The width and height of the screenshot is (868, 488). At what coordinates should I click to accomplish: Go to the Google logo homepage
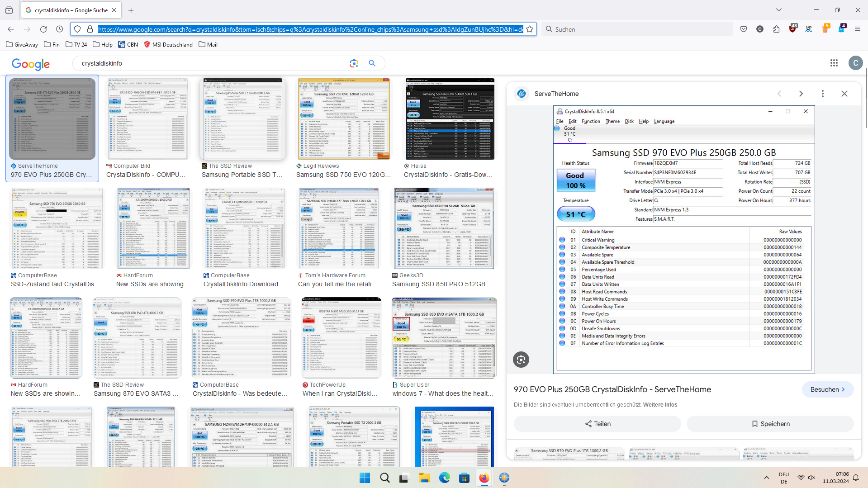31,64
